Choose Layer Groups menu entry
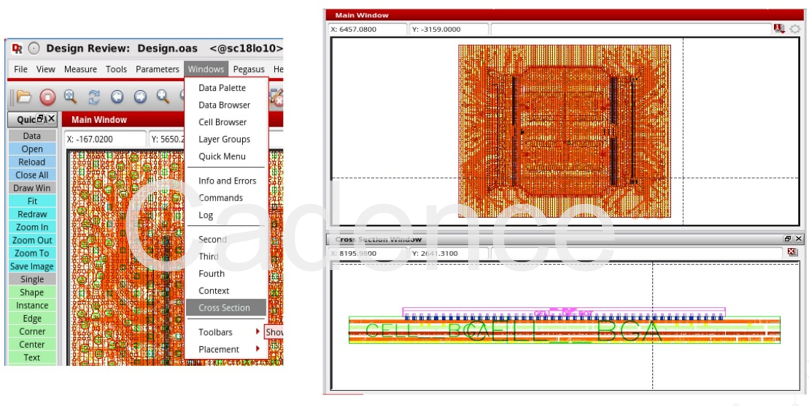 click(x=224, y=139)
